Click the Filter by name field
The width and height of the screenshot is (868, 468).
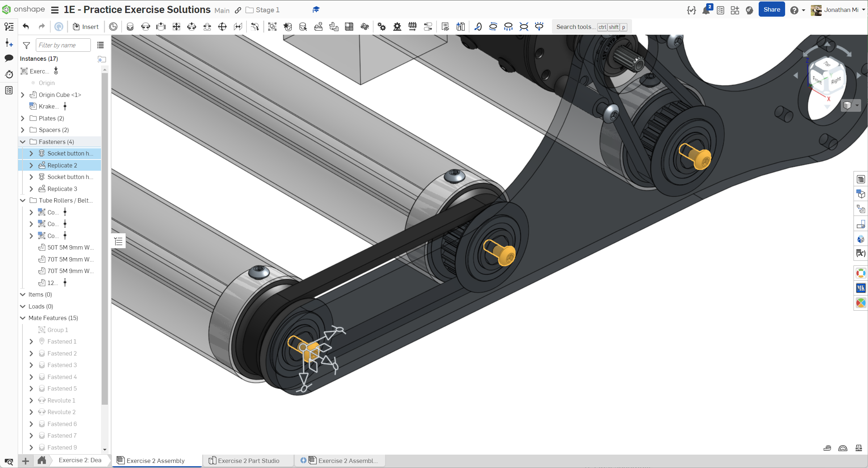63,45
